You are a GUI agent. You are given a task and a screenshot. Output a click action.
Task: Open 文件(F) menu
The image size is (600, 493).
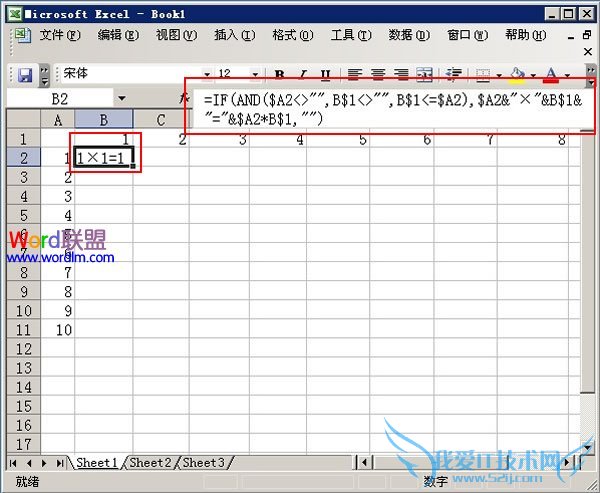(60, 35)
